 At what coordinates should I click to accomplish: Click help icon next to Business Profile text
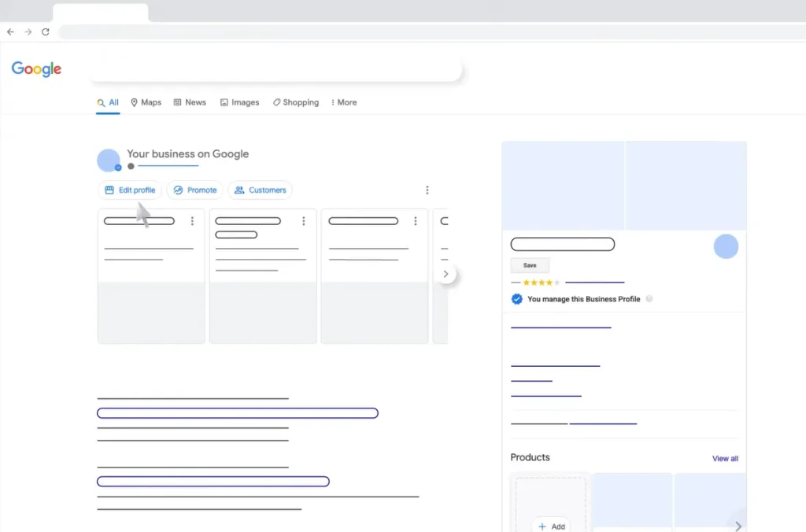[649, 299]
